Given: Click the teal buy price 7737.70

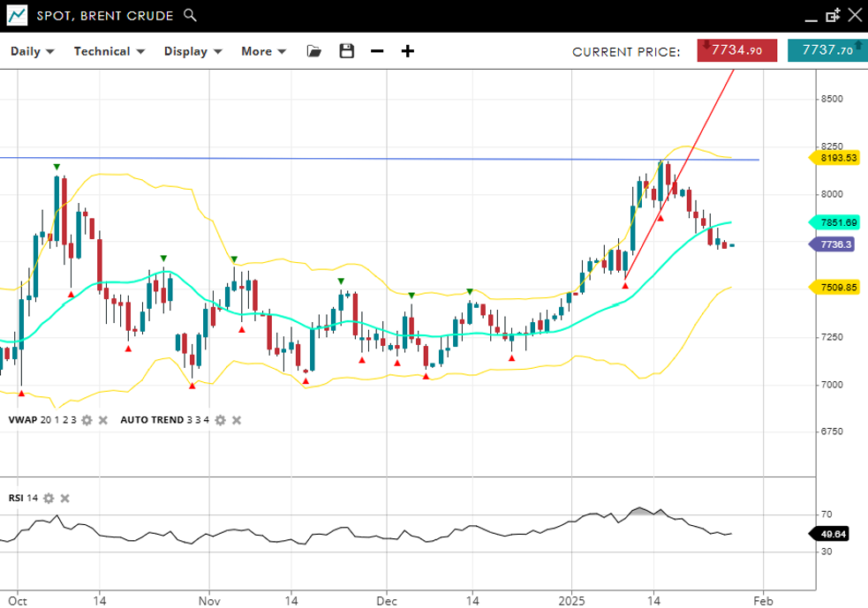Looking at the screenshot, I should (827, 51).
